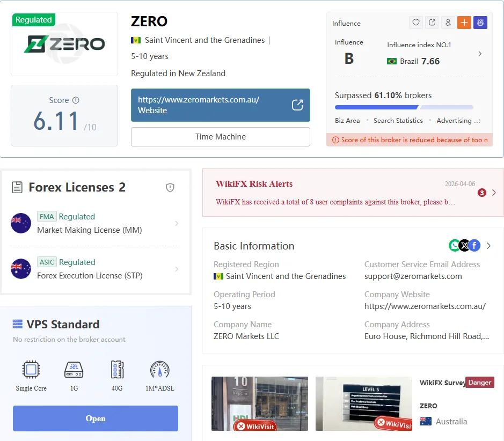Viewport: 504px width, 441px height.
Task: Open the Biz Area tab
Action: pos(347,121)
